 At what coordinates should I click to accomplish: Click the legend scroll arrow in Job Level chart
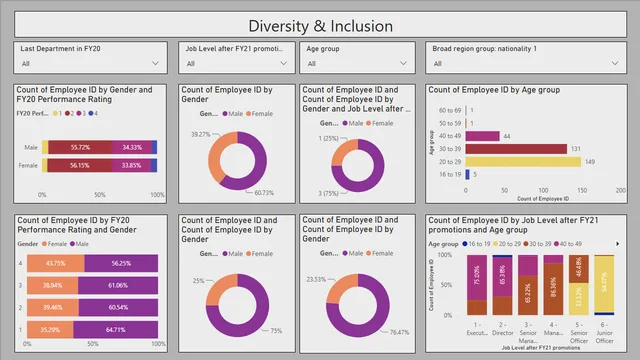[x=618, y=244]
